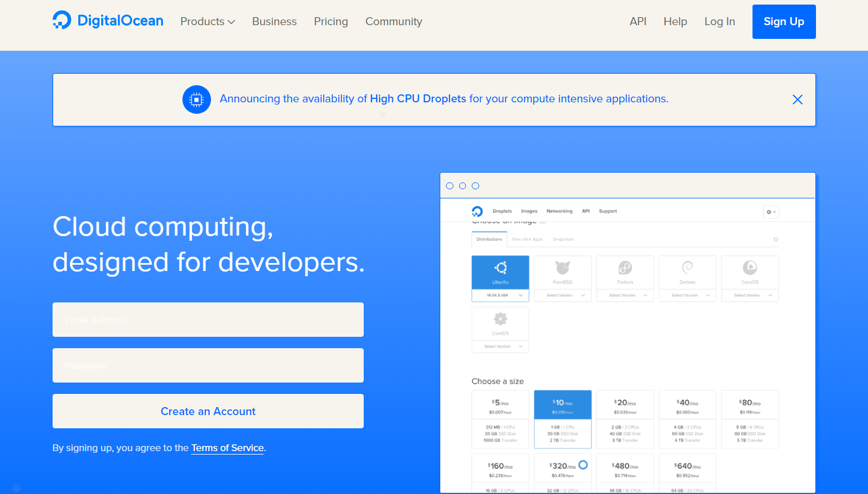Open Fedora Select Version dropdown
The image size is (868, 494).
625,295
